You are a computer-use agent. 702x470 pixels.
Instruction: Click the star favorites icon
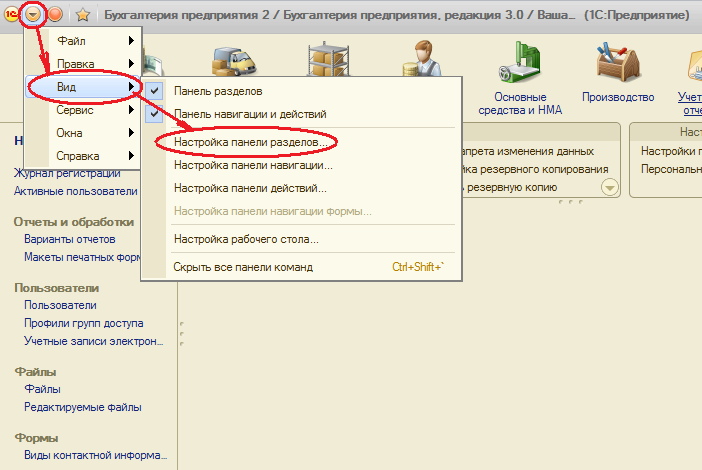(82, 15)
